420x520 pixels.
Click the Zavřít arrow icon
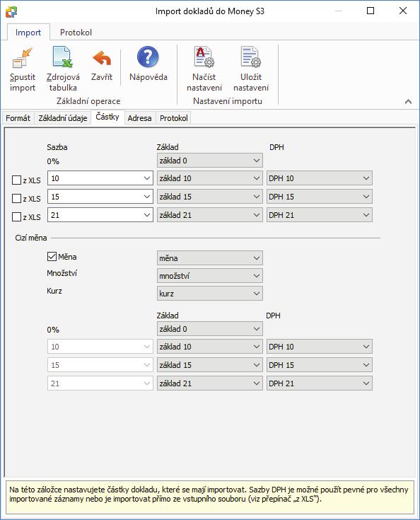[x=102, y=58]
